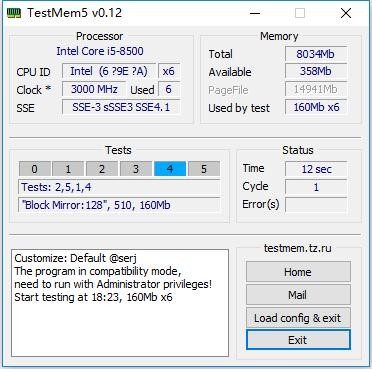Click the Mail button
This screenshot has width=372, height=369.
298,295
